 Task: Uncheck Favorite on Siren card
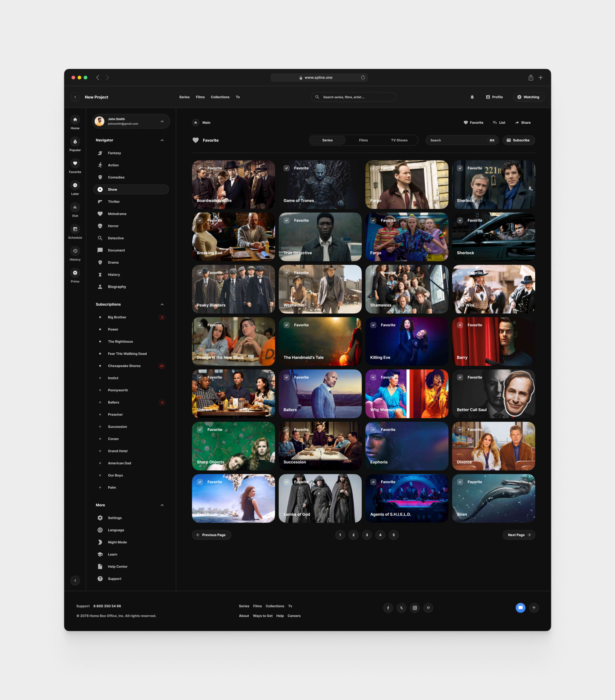pos(460,482)
